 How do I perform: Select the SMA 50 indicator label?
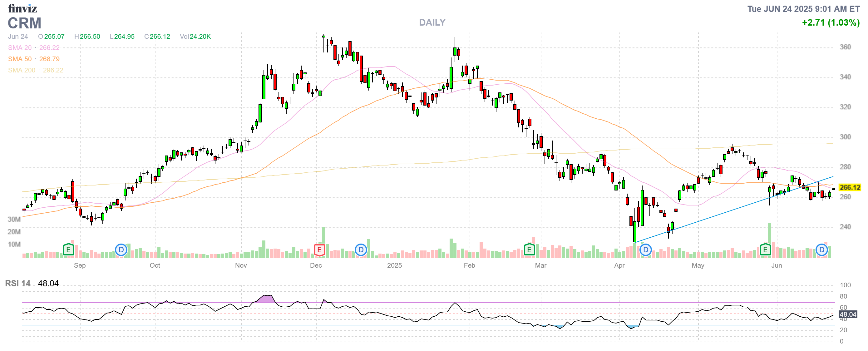click(20, 59)
